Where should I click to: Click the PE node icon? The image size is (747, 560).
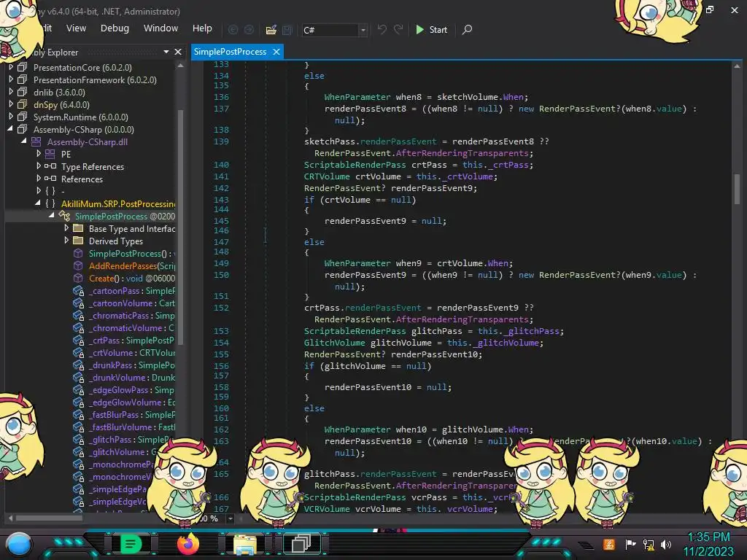(50, 154)
